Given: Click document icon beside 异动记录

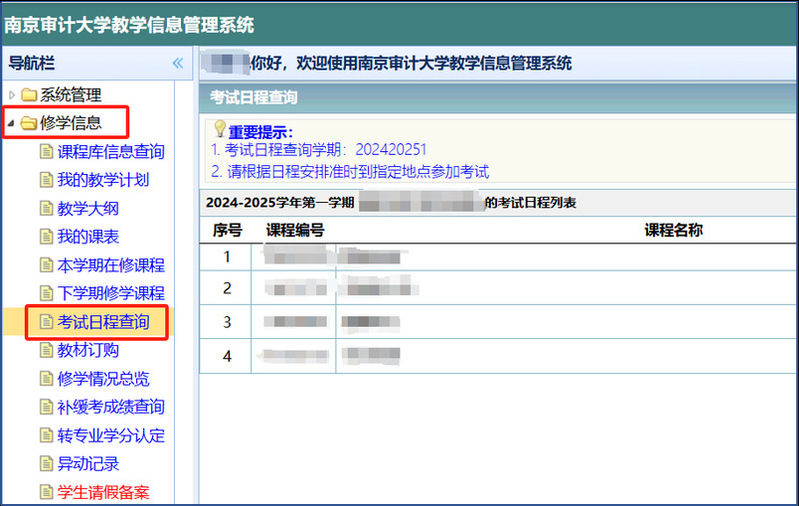Looking at the screenshot, I should [45, 463].
